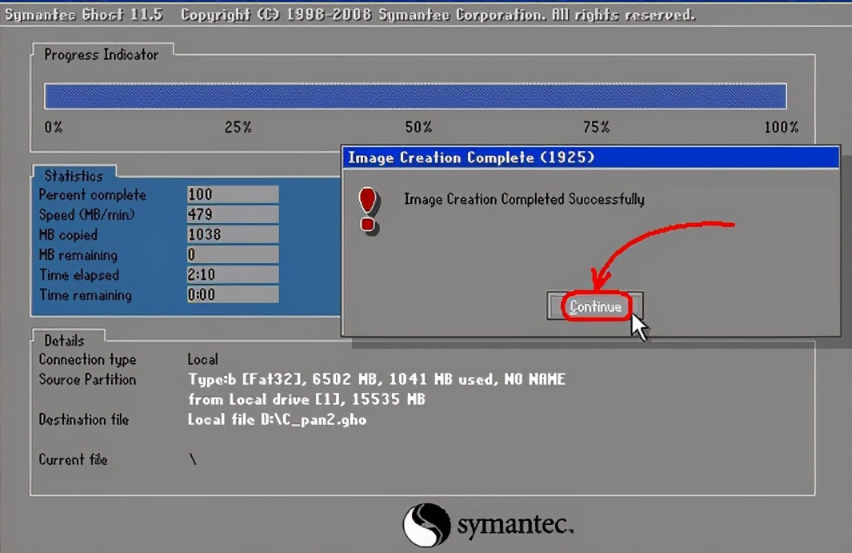852x553 pixels.
Task: Select the Time remaining value field
Action: [230, 295]
